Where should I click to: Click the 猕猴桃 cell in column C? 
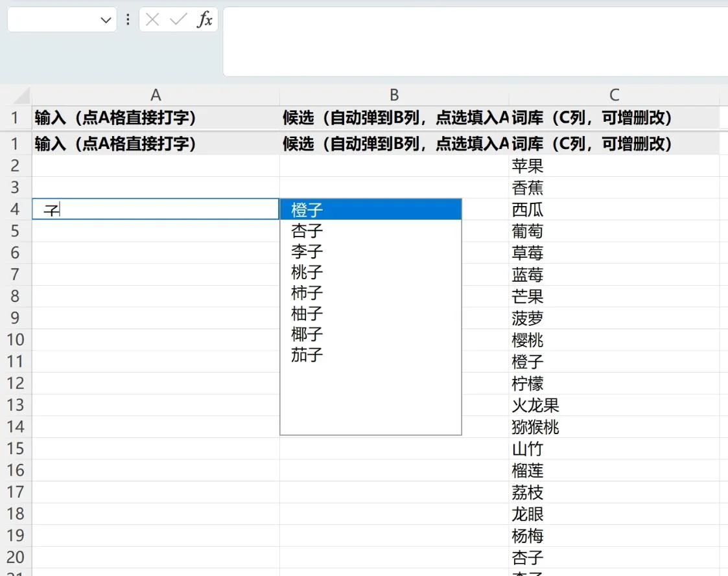(614, 427)
